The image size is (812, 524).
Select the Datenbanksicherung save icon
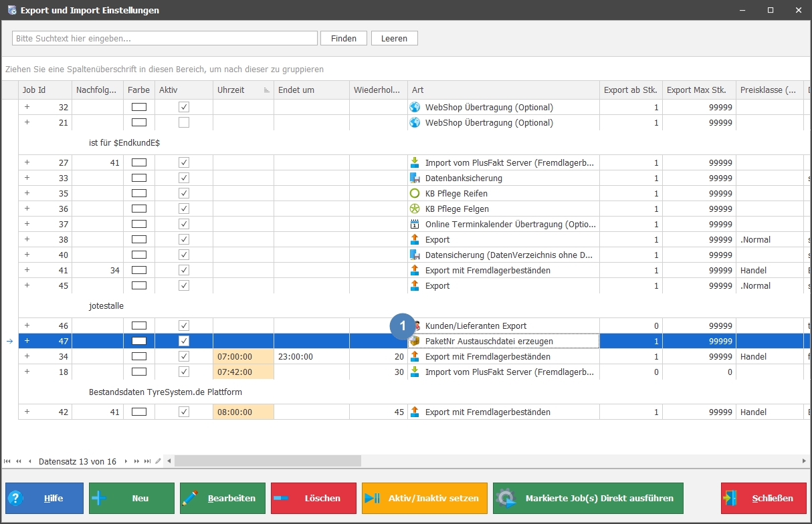point(415,178)
